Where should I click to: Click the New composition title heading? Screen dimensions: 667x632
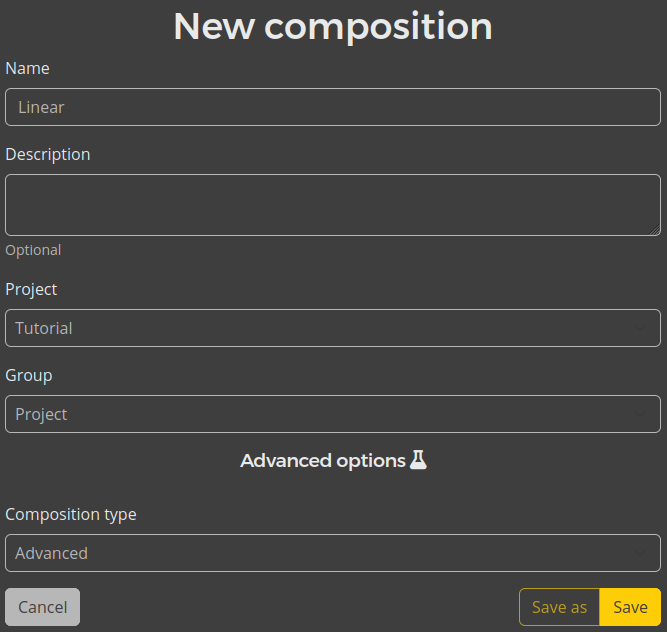(333, 26)
